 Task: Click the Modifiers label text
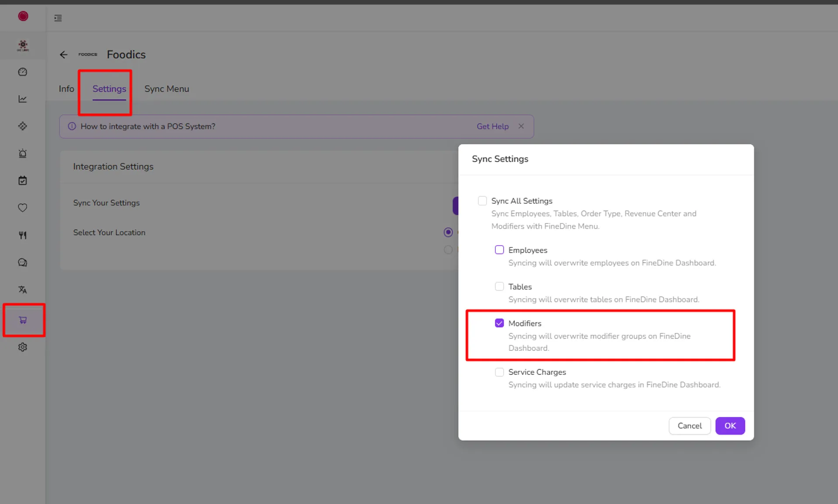tap(525, 323)
